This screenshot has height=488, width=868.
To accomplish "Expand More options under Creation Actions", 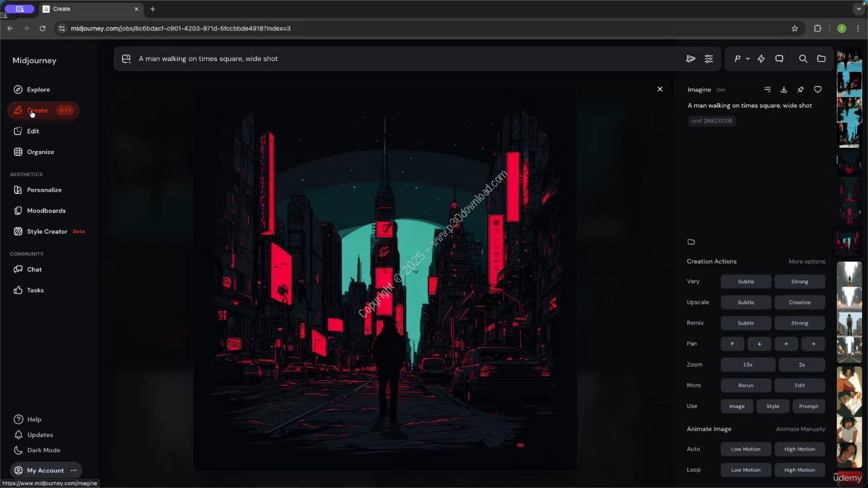I will [x=806, y=262].
